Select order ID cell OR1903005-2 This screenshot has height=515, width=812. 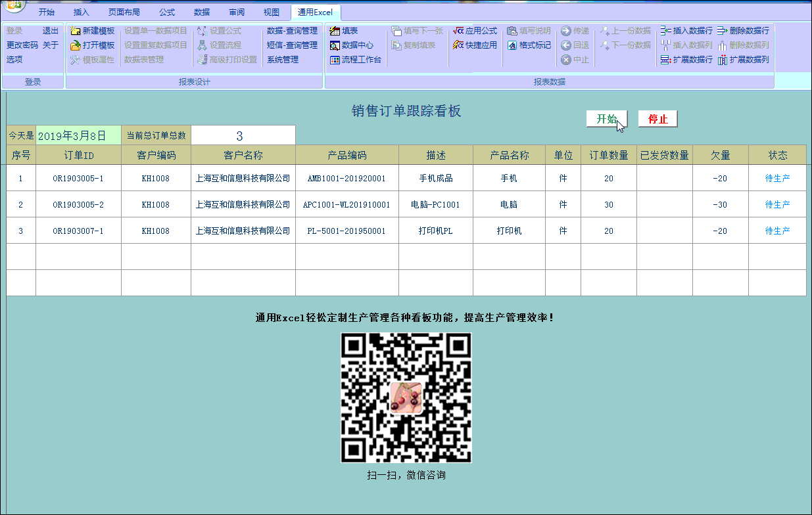pyautogui.click(x=78, y=204)
